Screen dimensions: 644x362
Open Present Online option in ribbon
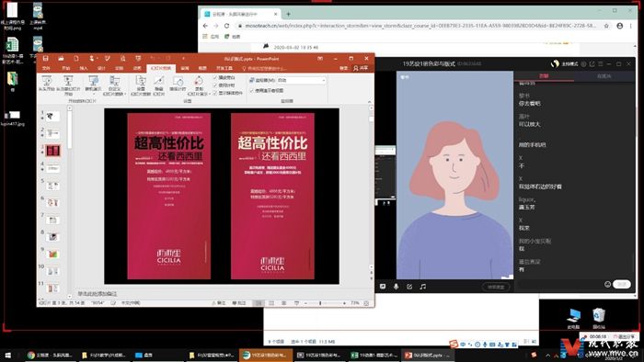pyautogui.click(x=93, y=84)
